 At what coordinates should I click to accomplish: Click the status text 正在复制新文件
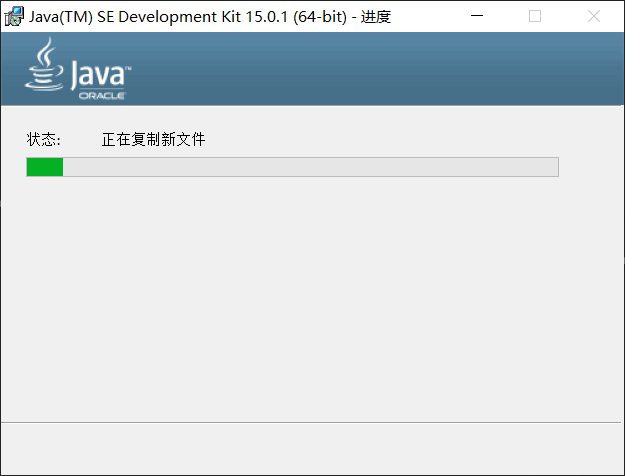[x=153, y=140]
